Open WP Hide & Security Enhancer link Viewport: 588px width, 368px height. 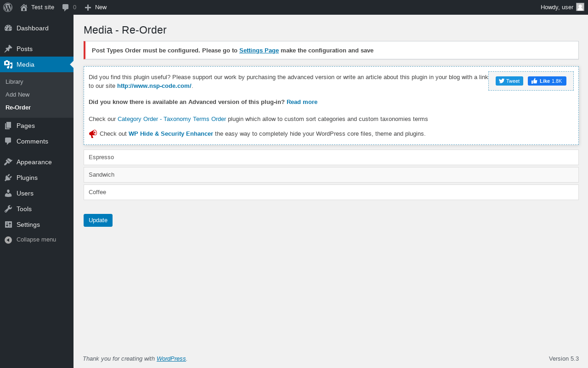click(x=171, y=134)
